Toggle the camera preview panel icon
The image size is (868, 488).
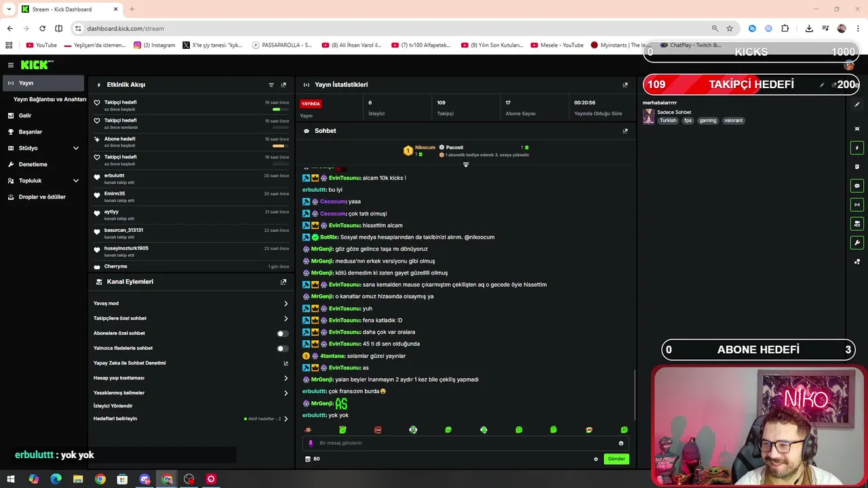coord(857,224)
